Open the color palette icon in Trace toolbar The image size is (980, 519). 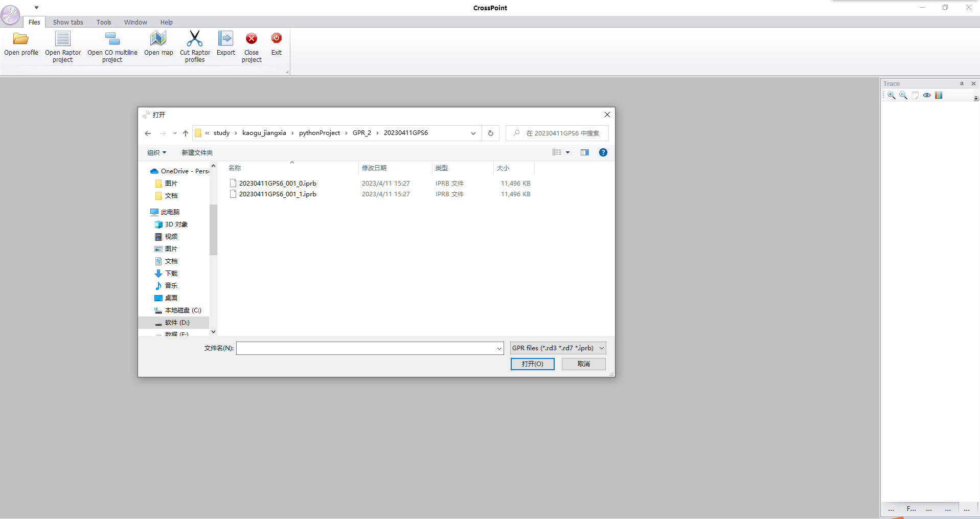(939, 95)
